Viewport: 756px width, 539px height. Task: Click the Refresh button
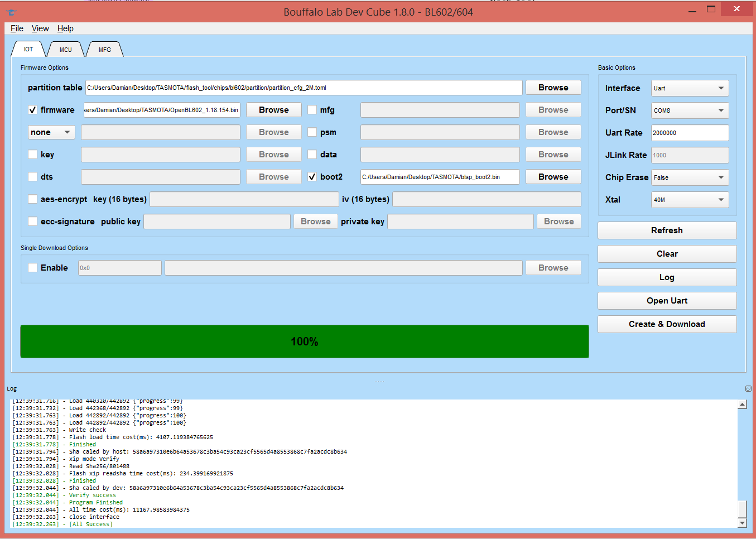pos(667,230)
